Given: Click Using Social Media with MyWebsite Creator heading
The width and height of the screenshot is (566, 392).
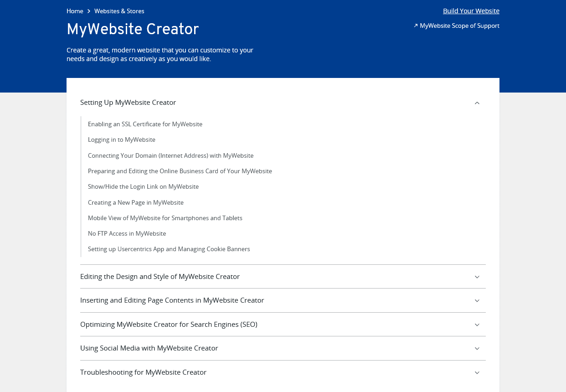Looking at the screenshot, I should click(149, 348).
